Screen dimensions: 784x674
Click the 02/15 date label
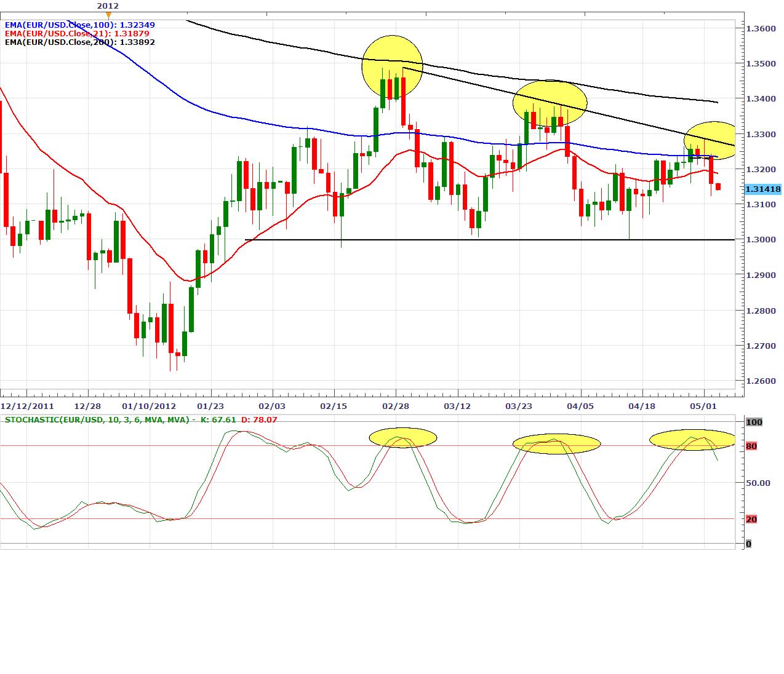click(334, 406)
